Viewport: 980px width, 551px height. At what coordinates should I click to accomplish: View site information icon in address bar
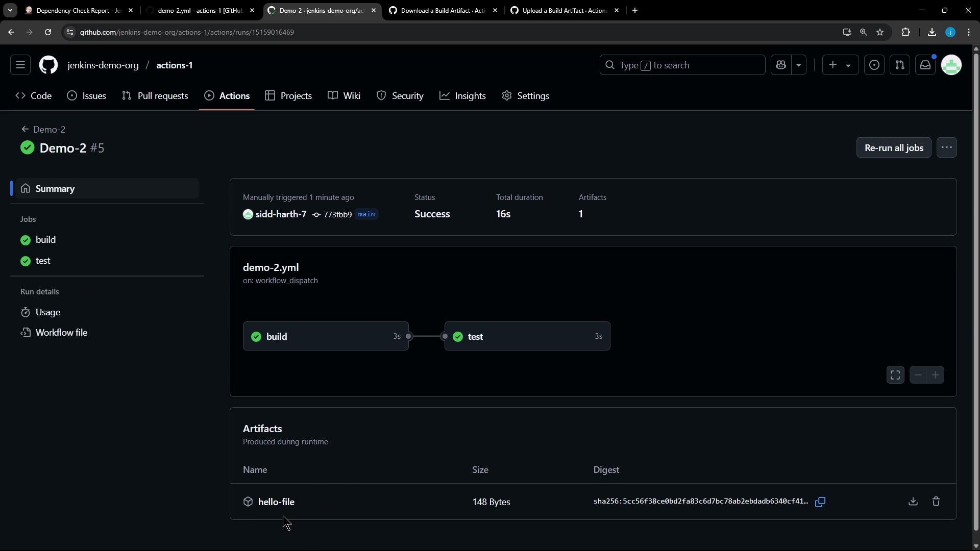(x=70, y=32)
